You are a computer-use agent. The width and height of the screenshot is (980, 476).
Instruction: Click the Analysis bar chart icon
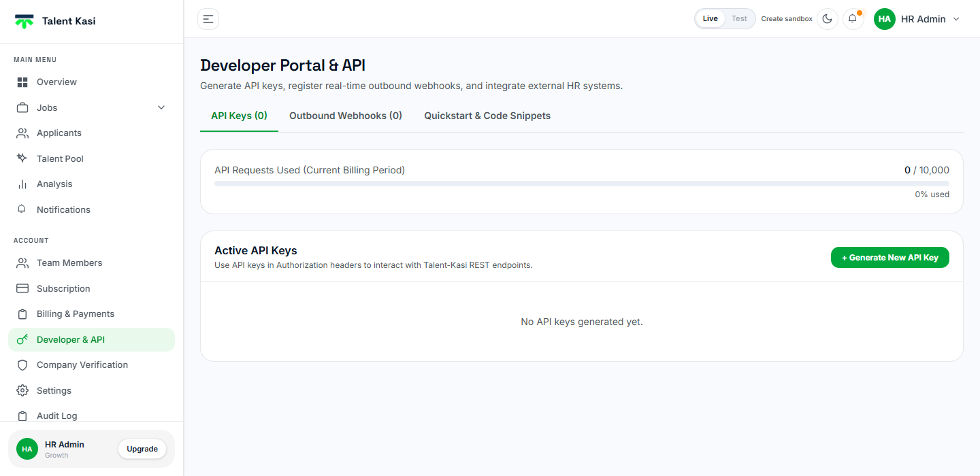tap(22, 184)
